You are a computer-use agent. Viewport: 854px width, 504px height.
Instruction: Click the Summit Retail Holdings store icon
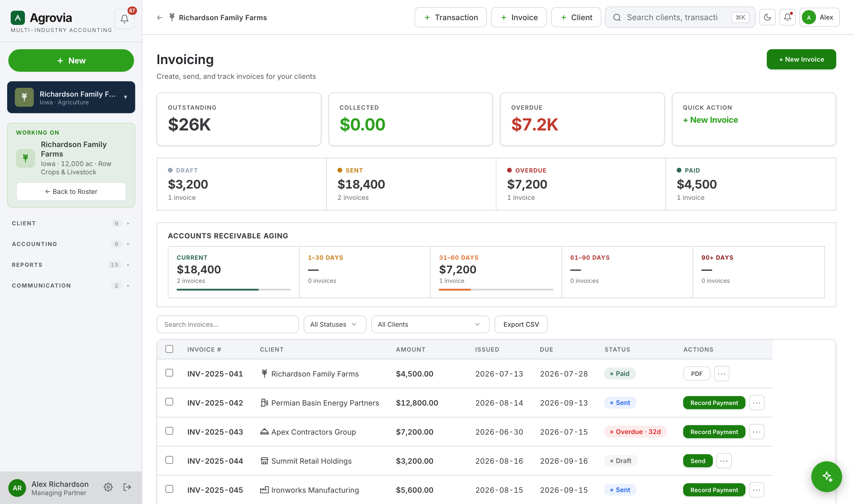pyautogui.click(x=264, y=461)
